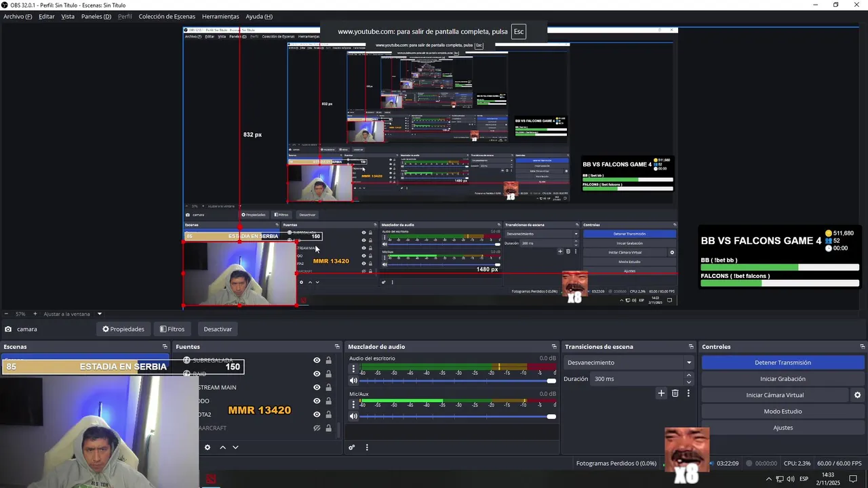Start the virtual camera
Viewport: 868px width, 488px height.
775,395
